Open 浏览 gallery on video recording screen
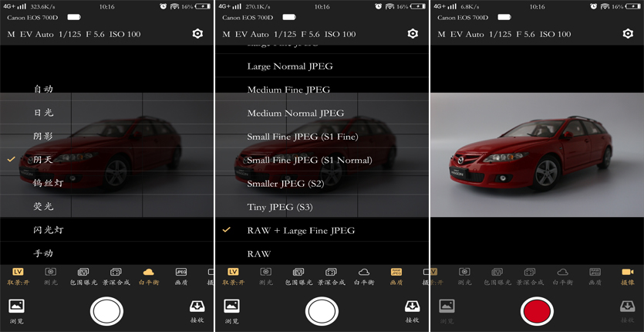This screenshot has height=332, width=644. click(447, 311)
